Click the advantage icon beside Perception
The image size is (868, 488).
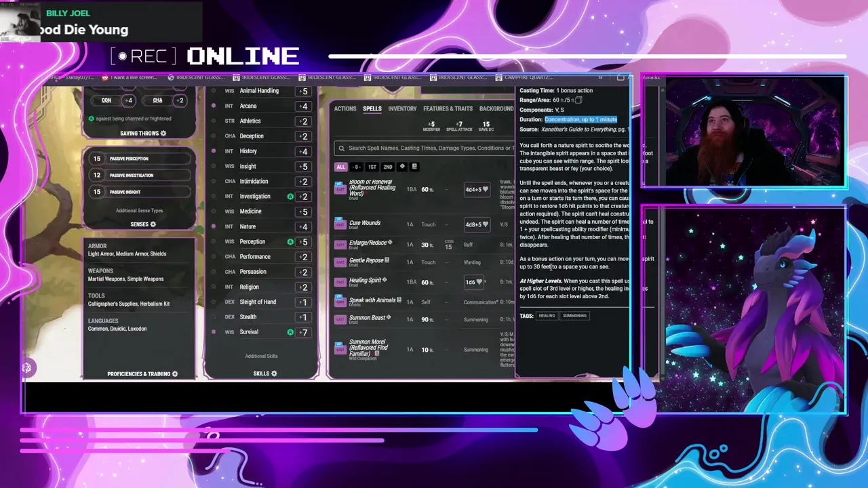pos(290,242)
